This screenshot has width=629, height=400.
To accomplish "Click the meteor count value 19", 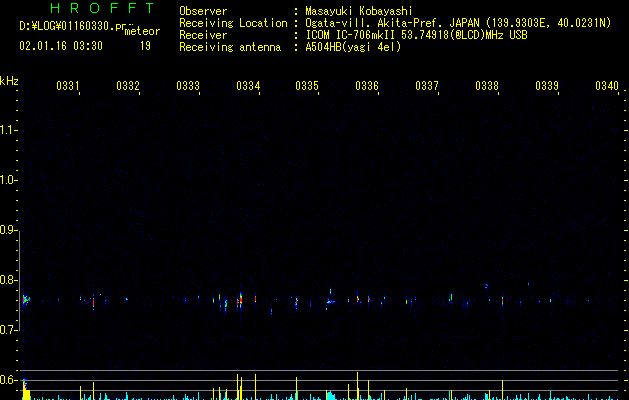I will coord(145,46).
